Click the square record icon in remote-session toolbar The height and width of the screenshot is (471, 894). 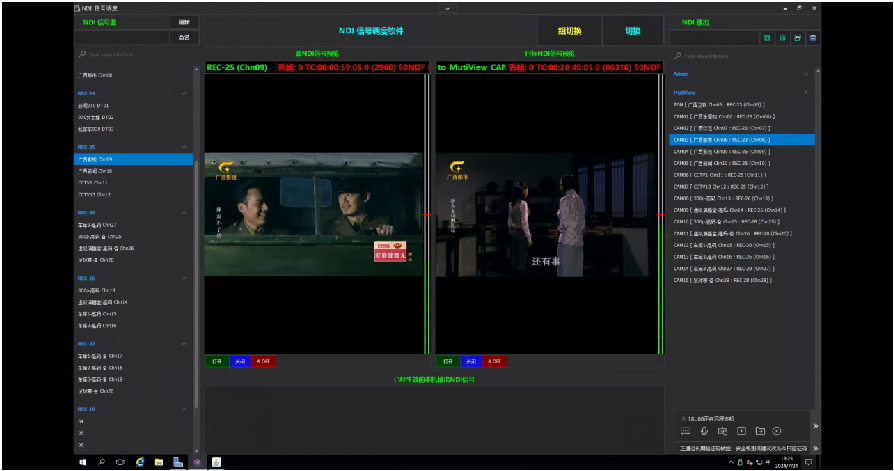[741, 431]
